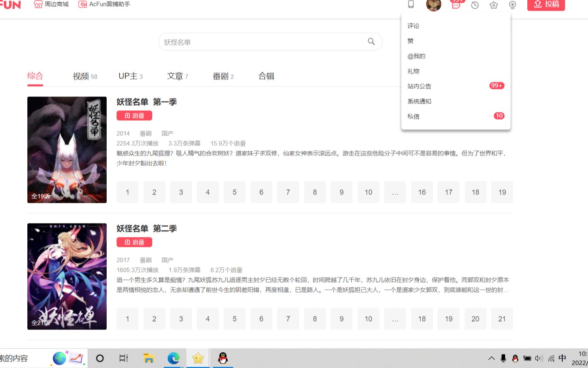Click 追番 for 第一季

pyautogui.click(x=134, y=116)
